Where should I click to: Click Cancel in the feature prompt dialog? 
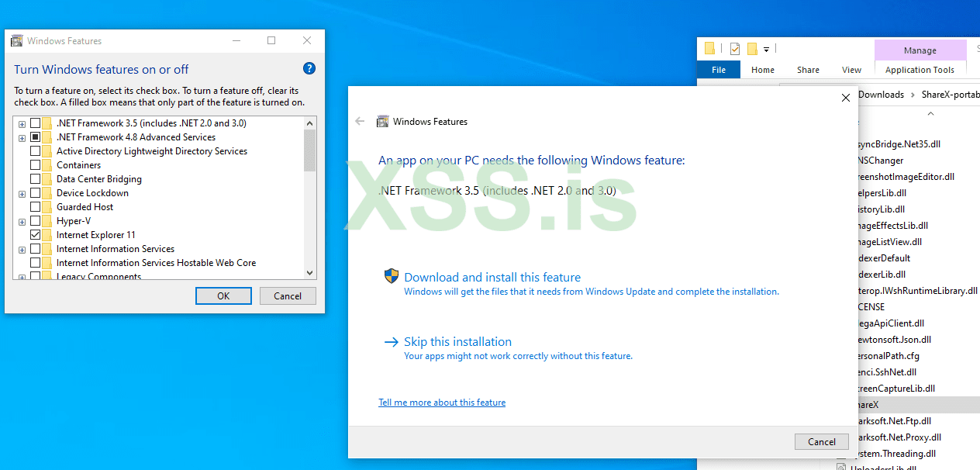tap(822, 441)
